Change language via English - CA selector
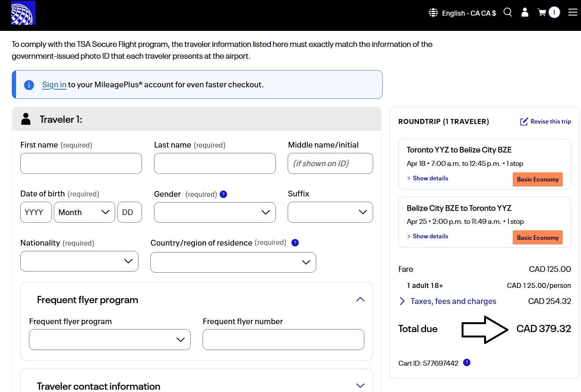581x392 pixels. coord(462,13)
